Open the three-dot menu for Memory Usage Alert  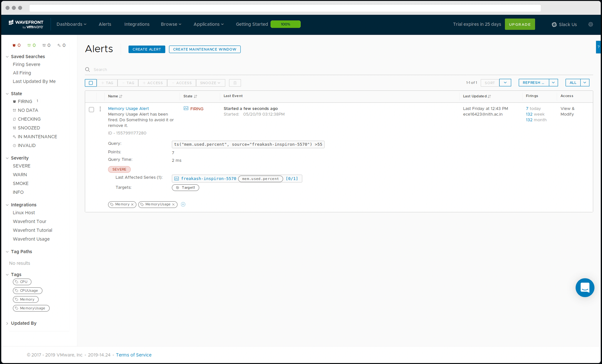click(100, 109)
